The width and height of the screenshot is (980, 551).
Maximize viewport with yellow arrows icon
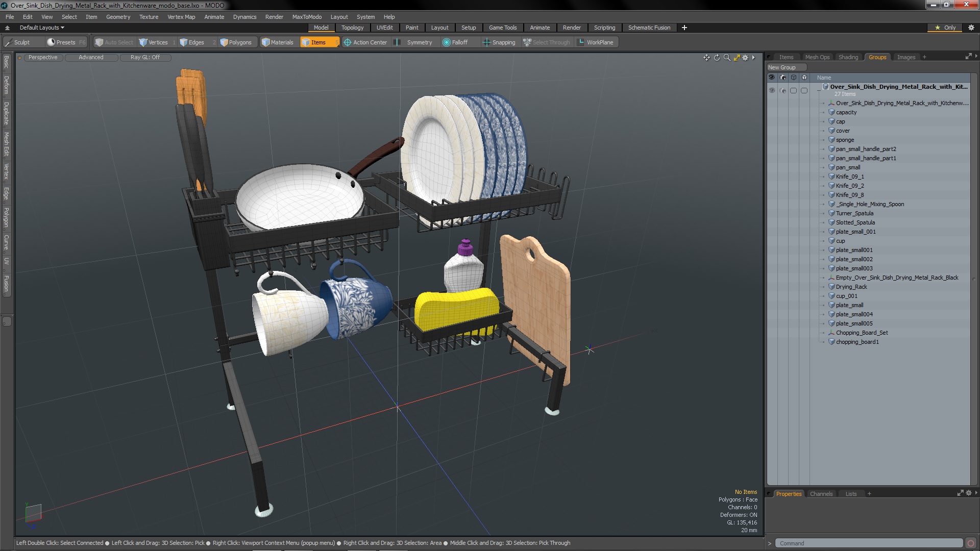click(x=737, y=58)
